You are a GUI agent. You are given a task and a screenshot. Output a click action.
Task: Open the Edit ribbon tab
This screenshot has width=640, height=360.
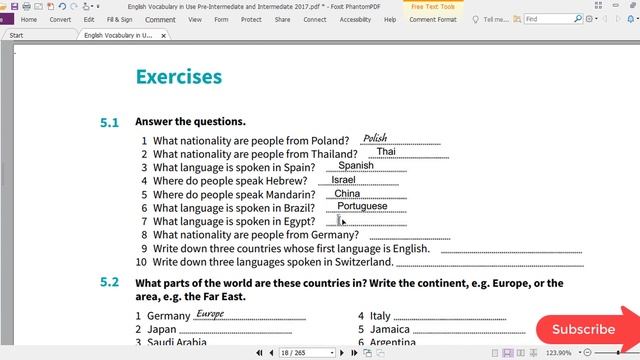[89, 19]
